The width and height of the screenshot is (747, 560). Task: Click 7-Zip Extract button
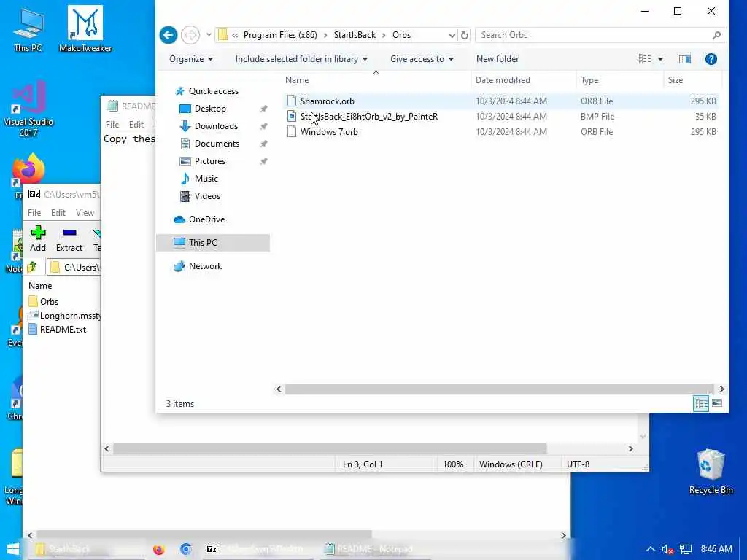[69, 238]
